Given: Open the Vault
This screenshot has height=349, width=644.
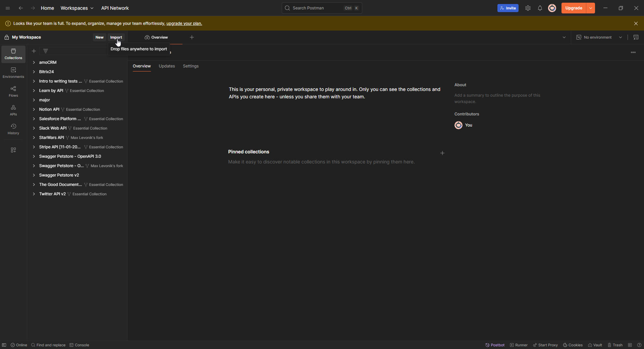Looking at the screenshot, I should point(595,345).
